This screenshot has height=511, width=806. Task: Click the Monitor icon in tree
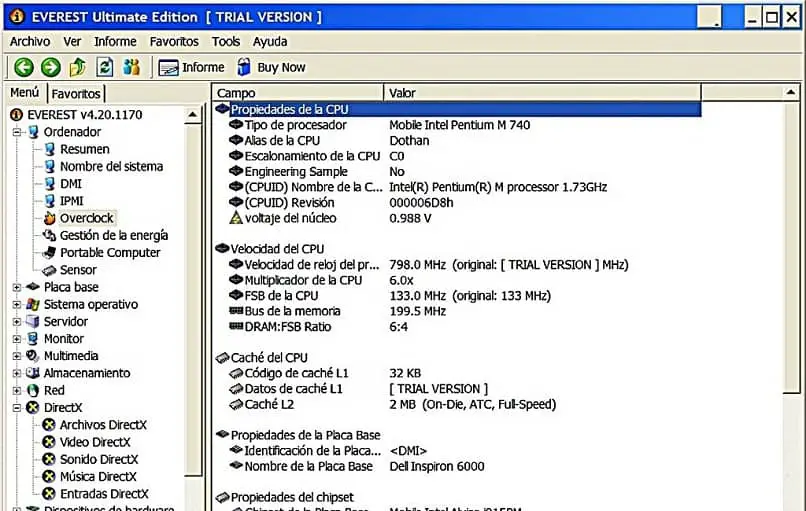click(x=33, y=339)
